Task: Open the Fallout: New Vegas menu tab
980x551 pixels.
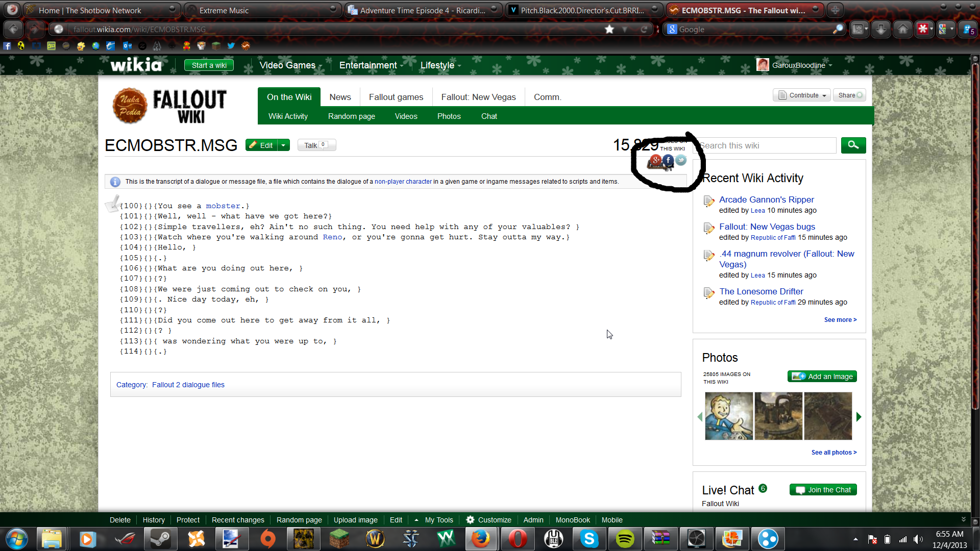Action: 478,97
